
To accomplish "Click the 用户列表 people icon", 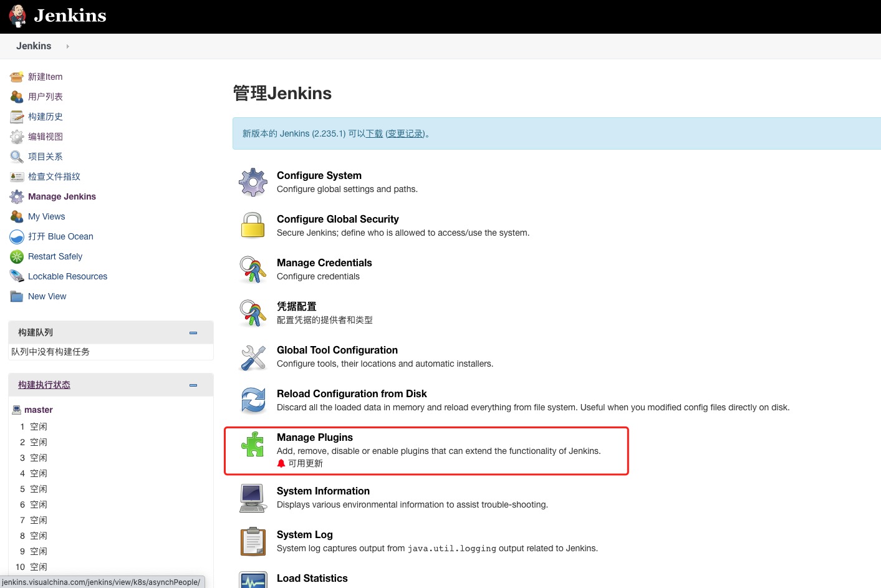I will pos(17,97).
